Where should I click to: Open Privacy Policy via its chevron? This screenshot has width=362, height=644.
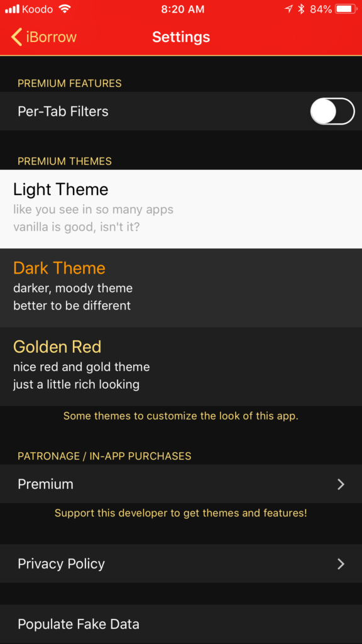[x=341, y=564]
